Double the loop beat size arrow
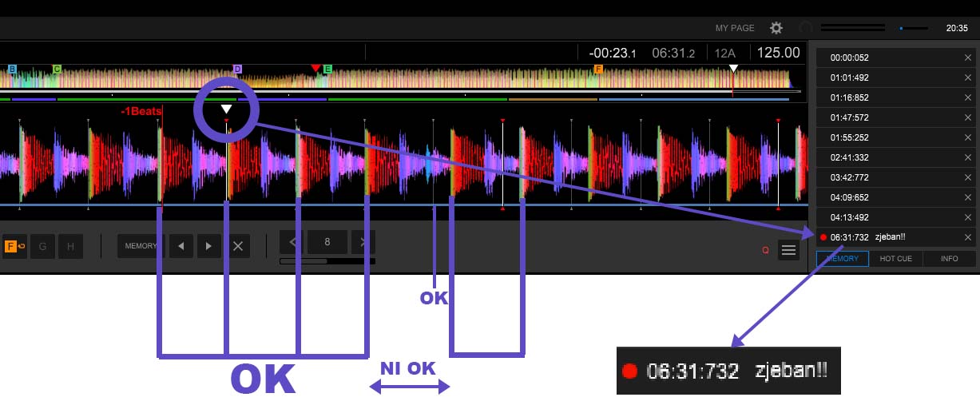This screenshot has height=417, width=980. coord(363,241)
